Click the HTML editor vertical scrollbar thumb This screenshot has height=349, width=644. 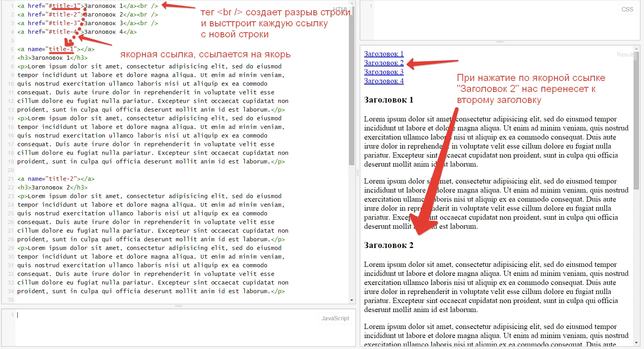point(351,86)
